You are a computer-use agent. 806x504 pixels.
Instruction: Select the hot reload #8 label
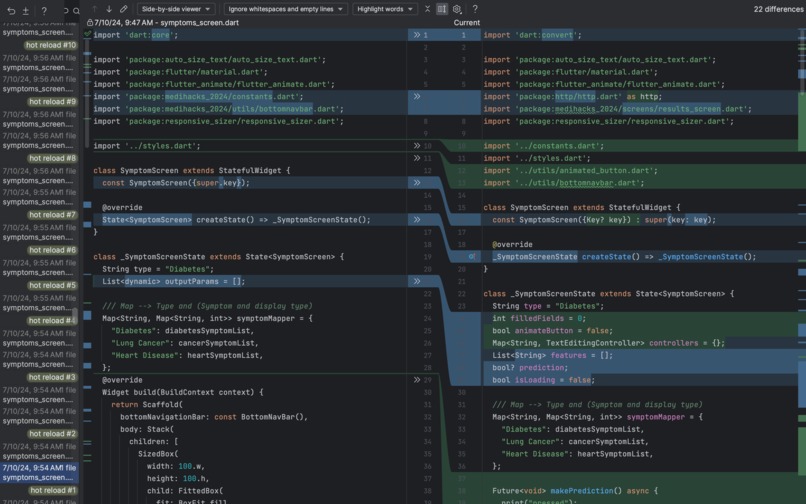(52, 158)
